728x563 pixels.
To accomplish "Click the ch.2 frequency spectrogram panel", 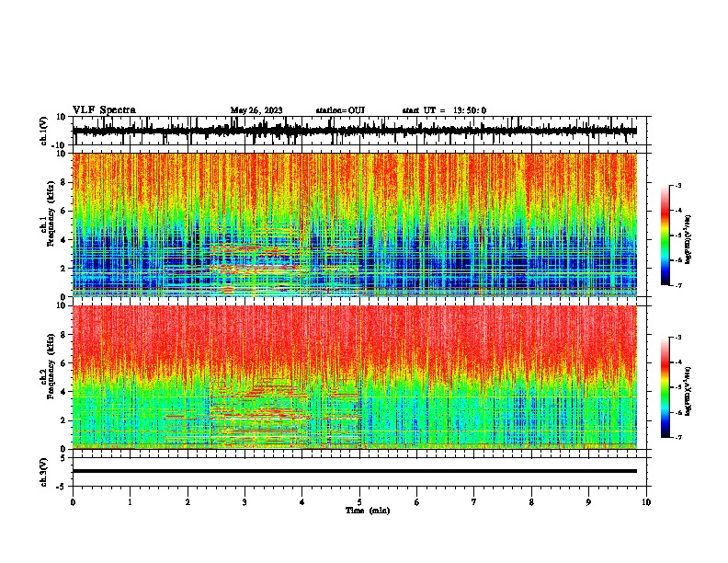I will (x=355, y=377).
